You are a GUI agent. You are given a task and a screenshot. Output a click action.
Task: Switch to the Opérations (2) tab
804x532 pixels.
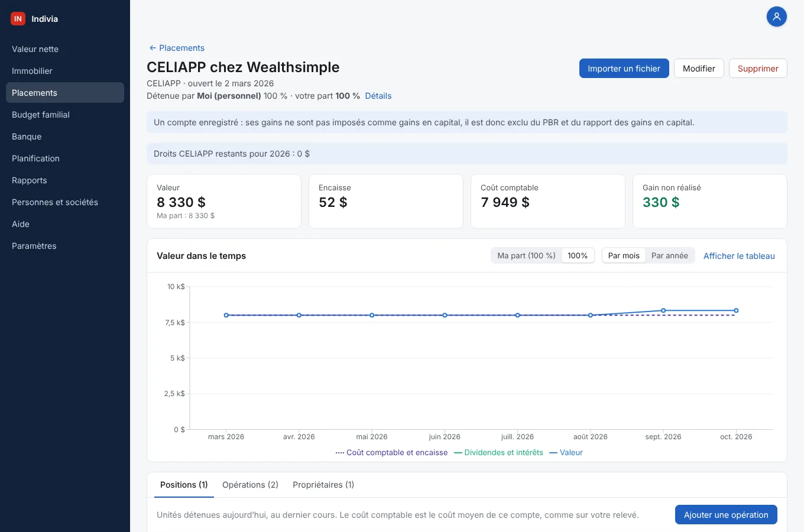pyautogui.click(x=250, y=485)
